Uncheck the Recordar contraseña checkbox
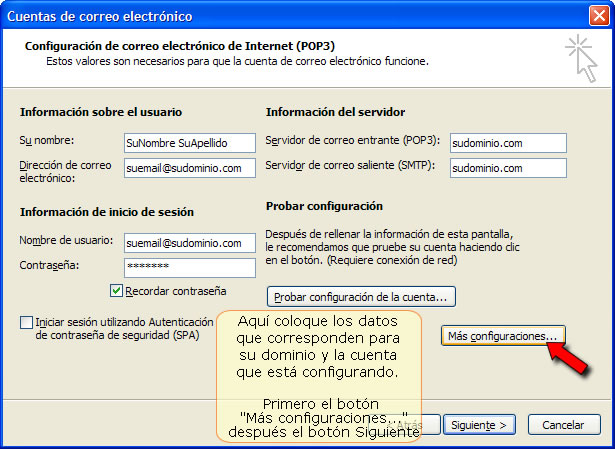This screenshot has width=615, height=449. point(116,291)
